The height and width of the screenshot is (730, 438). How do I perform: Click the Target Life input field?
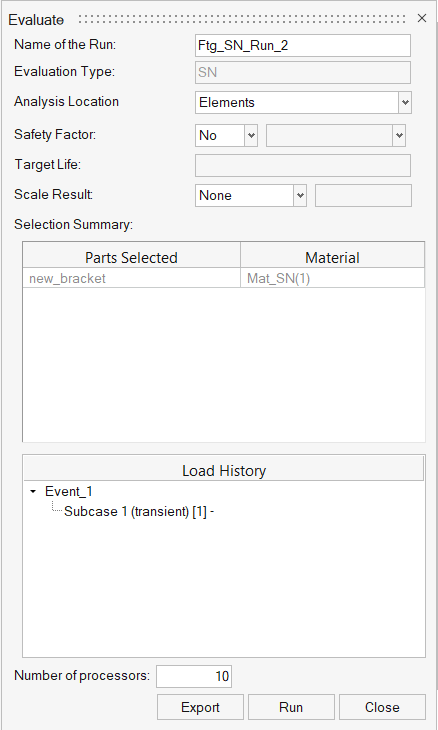click(303, 166)
